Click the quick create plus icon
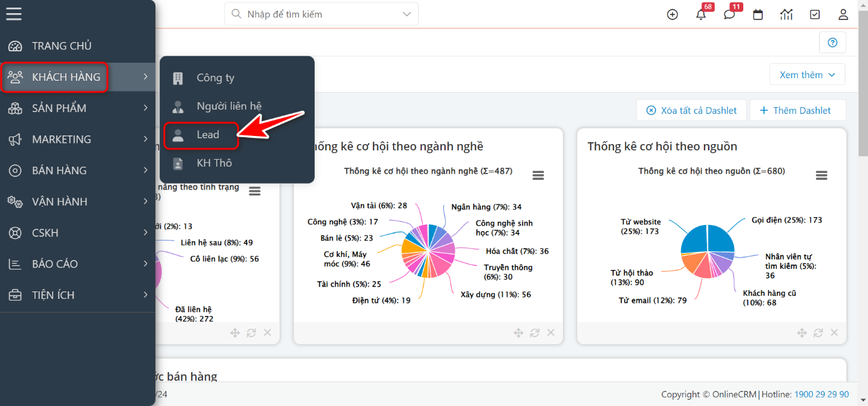 click(x=672, y=14)
